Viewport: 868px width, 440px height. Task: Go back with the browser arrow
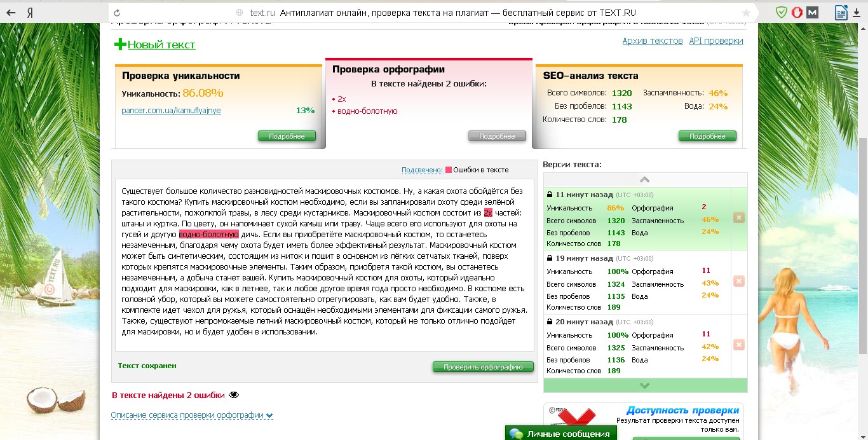11,12
